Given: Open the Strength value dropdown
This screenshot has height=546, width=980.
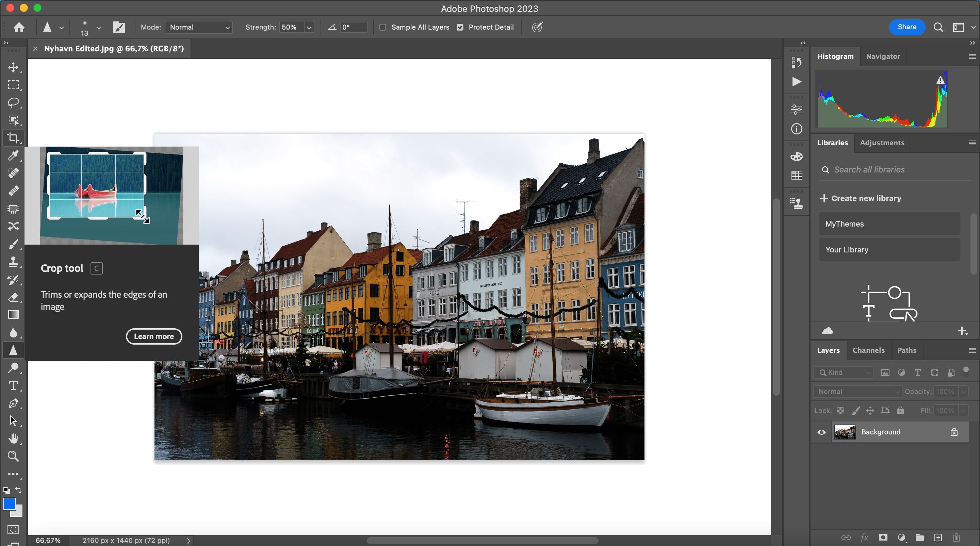Looking at the screenshot, I should [309, 27].
